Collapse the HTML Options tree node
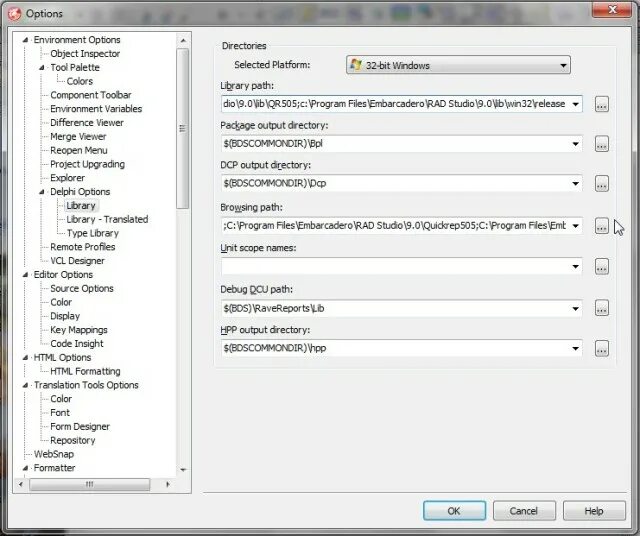The image size is (640, 536). click(x=25, y=358)
